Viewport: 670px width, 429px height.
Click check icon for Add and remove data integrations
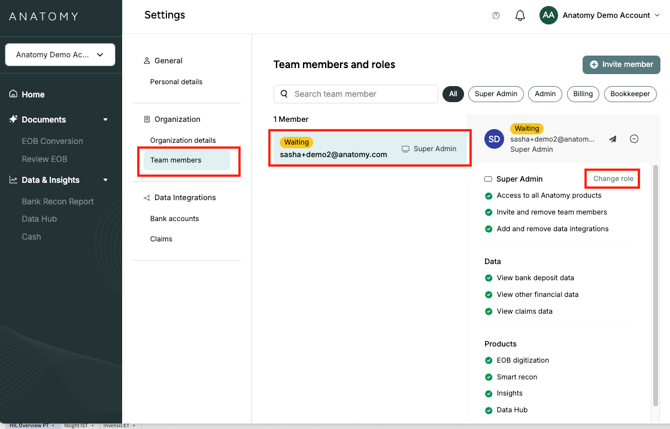[488, 229]
